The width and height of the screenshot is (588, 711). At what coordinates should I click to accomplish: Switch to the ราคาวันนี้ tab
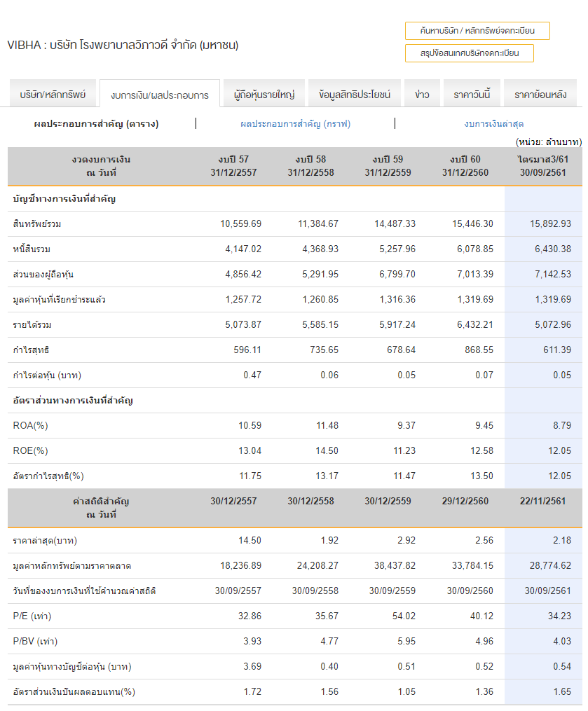click(x=472, y=95)
